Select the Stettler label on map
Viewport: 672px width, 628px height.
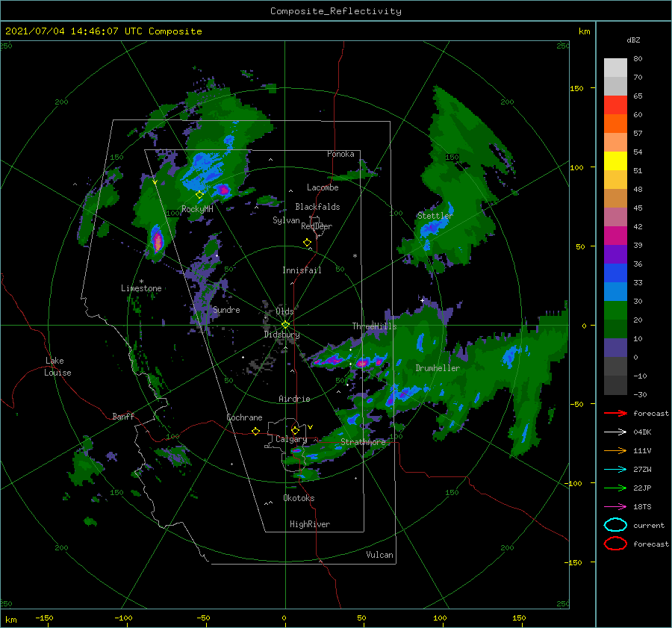click(435, 216)
